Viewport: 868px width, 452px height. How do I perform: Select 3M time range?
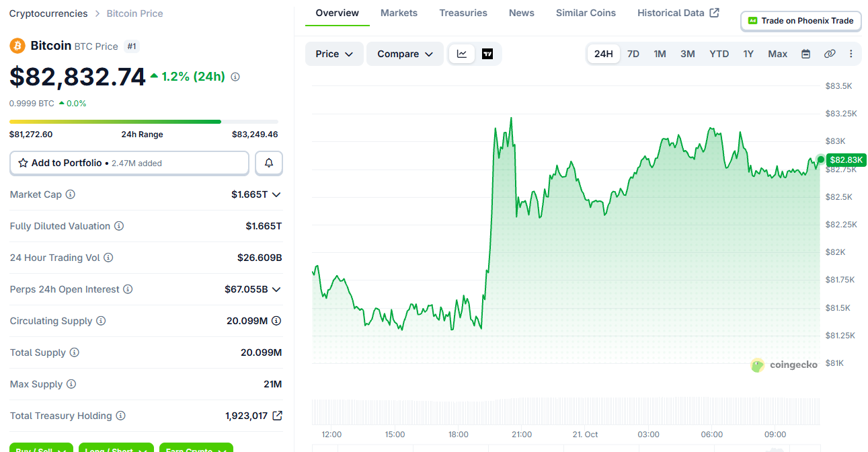pos(688,54)
